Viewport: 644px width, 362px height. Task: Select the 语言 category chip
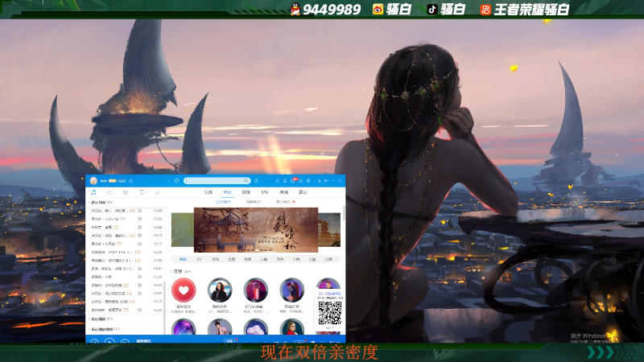tap(215, 259)
